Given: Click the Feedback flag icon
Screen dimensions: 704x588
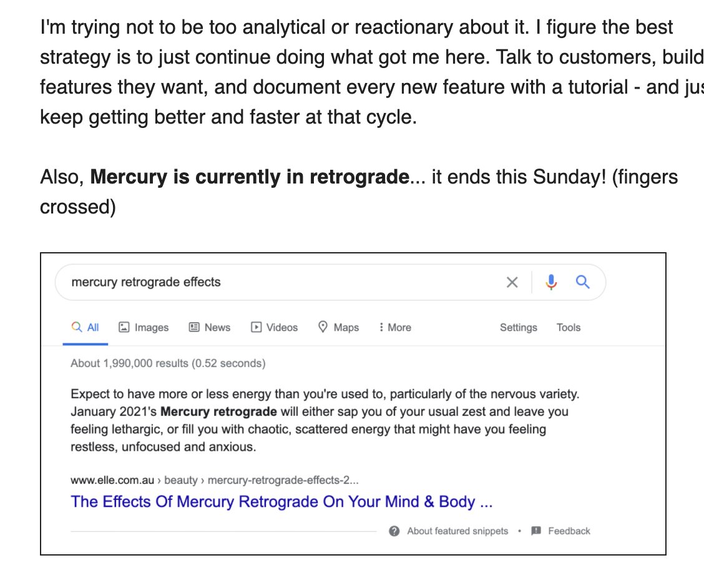Looking at the screenshot, I should coord(535,531).
